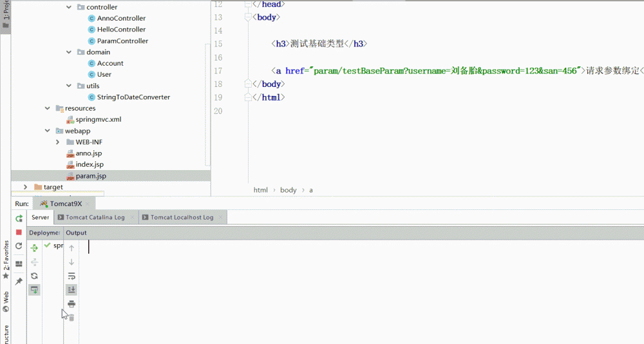The height and width of the screenshot is (344, 644).
Task: Click the Down the stack trace arrow
Action: (x=71, y=262)
